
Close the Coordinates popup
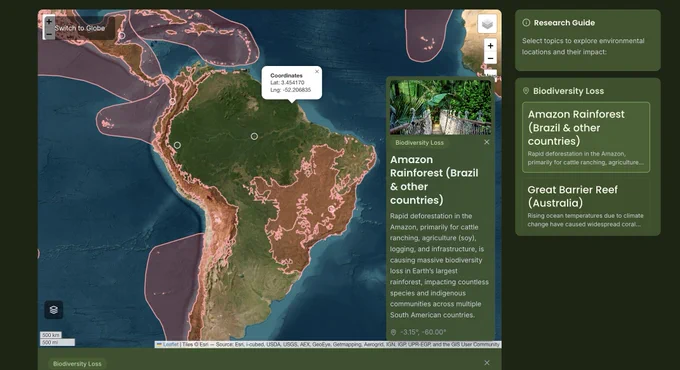317,72
